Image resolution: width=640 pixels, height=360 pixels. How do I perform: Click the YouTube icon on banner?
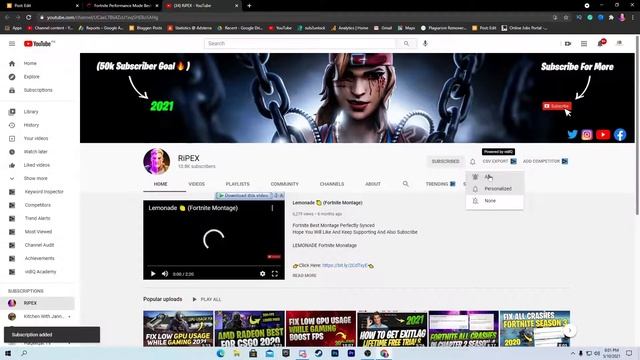(x=603, y=135)
